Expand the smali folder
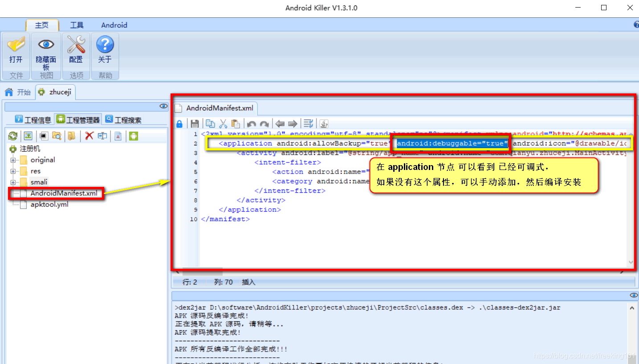Image resolution: width=639 pixels, height=364 pixels. tap(14, 182)
